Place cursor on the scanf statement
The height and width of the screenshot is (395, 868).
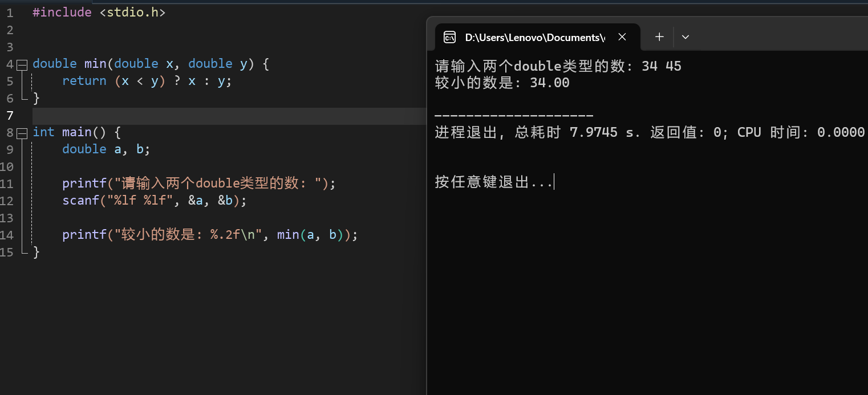(154, 200)
